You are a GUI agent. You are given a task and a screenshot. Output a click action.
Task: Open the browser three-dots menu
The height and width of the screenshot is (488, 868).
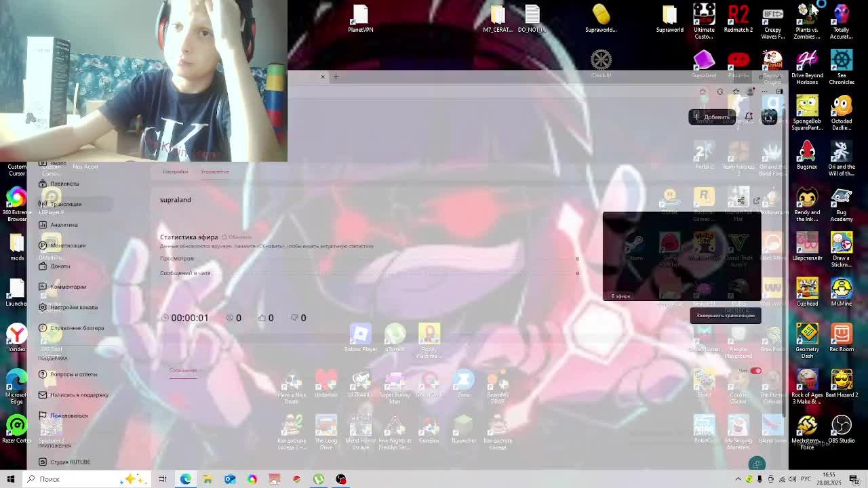pyautogui.click(x=764, y=91)
